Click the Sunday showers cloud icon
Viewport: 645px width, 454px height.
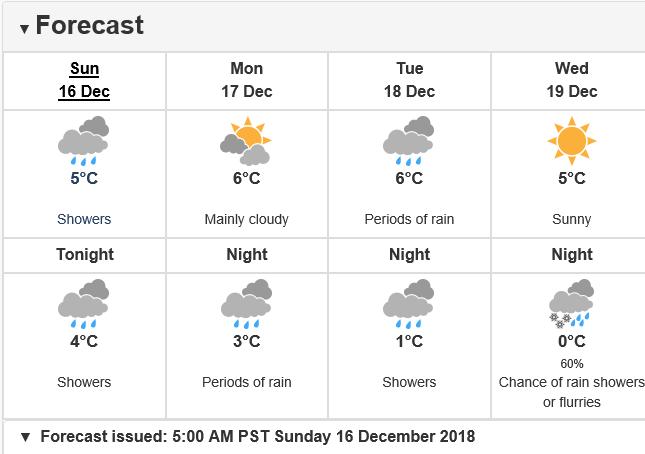pyautogui.click(x=84, y=141)
